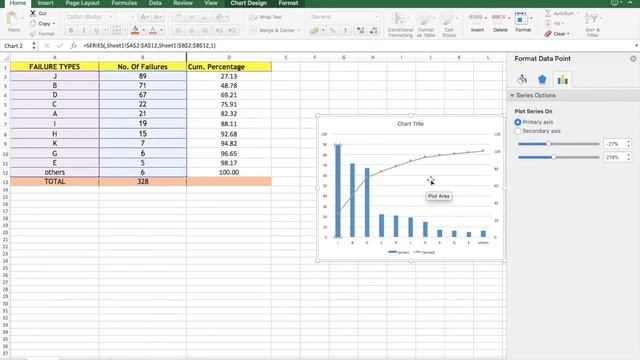Switch to the Formulas tab
This screenshot has height=360, width=640.
coord(124,3)
